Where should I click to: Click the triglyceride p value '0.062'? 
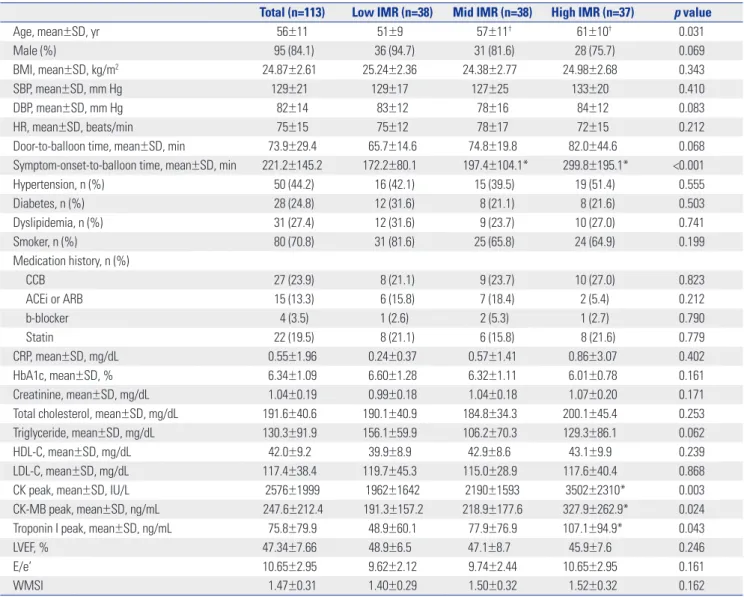[x=691, y=433]
